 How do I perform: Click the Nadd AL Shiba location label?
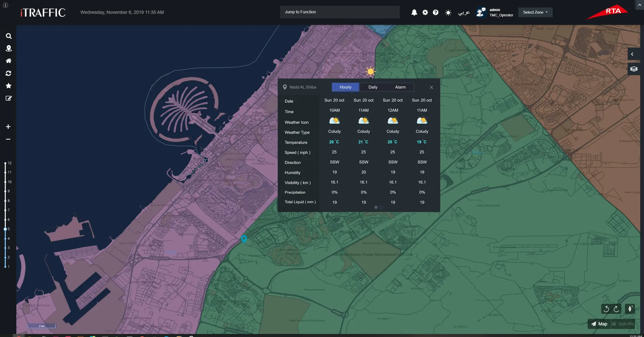point(303,87)
